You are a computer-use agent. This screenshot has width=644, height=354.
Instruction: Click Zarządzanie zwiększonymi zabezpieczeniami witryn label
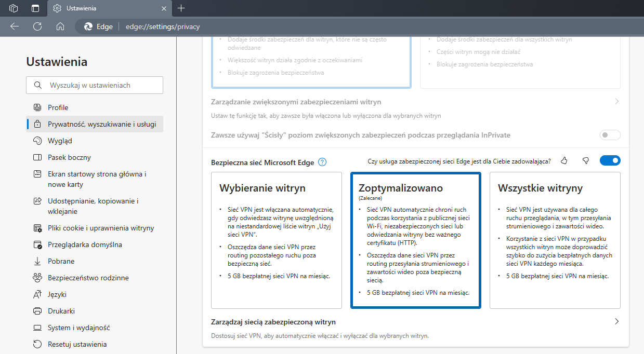[x=296, y=102]
